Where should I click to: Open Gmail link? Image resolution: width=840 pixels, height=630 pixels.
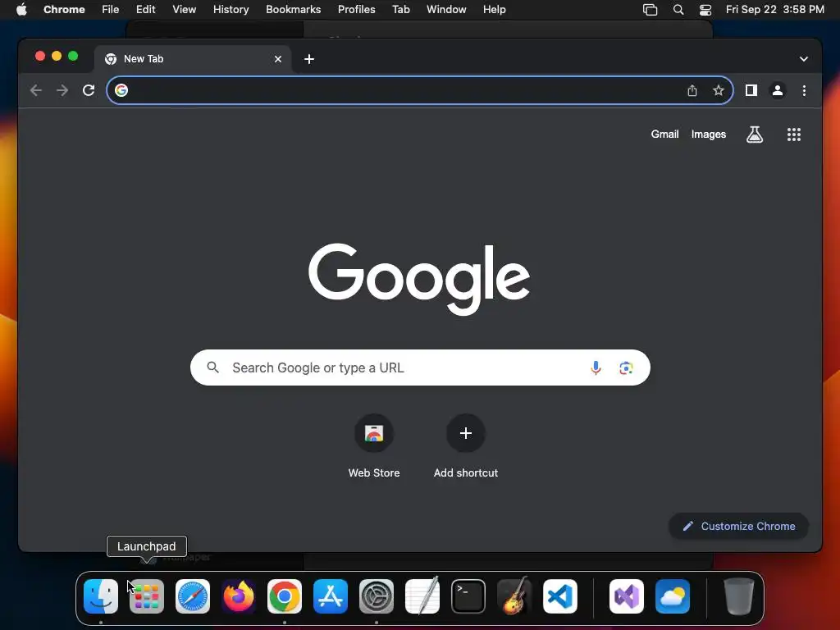[664, 135]
